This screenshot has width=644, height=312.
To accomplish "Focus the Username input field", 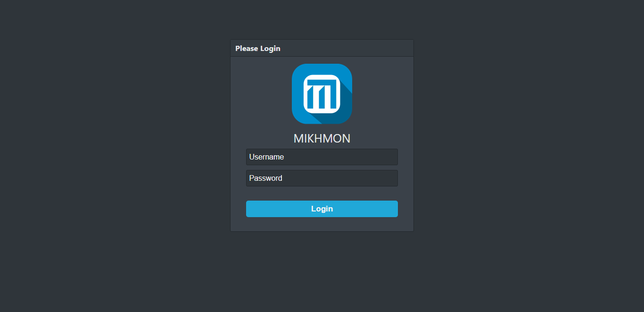I will [x=322, y=157].
